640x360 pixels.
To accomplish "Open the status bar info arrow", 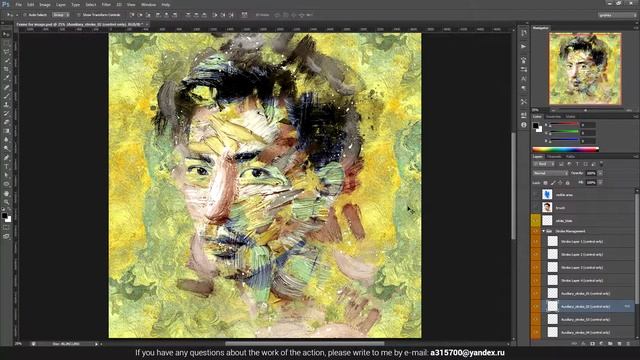I will coord(97,344).
